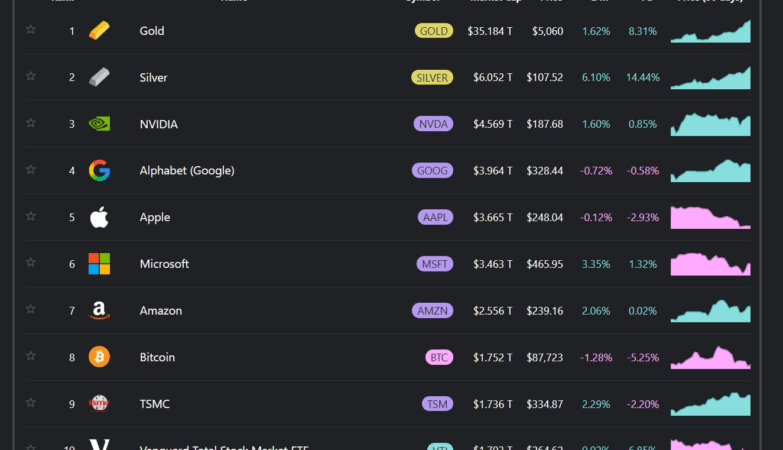Click the Amazon logo icon
The width and height of the screenshot is (783, 450).
click(99, 310)
